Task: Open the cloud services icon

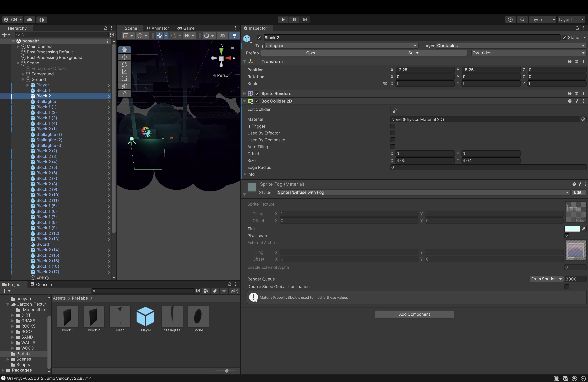Action: [30, 19]
